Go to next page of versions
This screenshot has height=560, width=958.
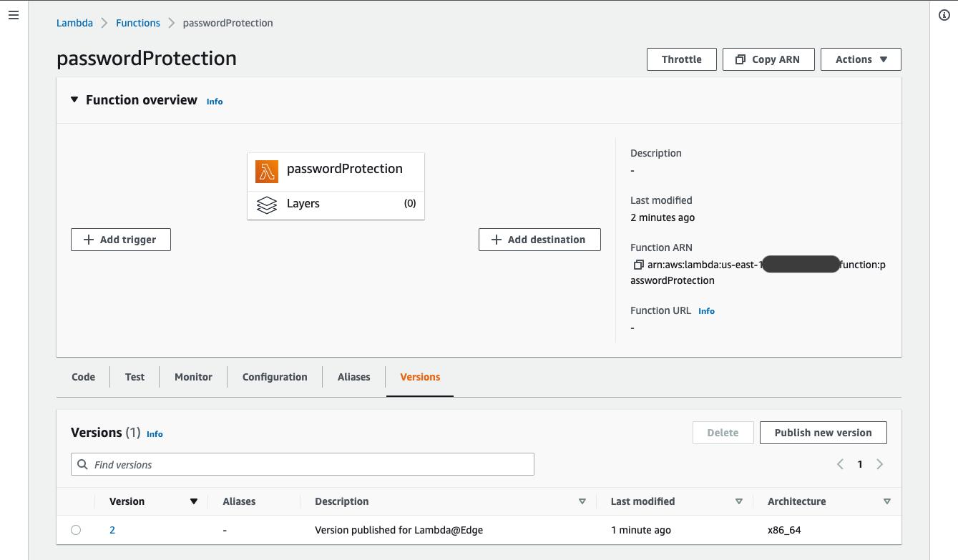point(879,464)
